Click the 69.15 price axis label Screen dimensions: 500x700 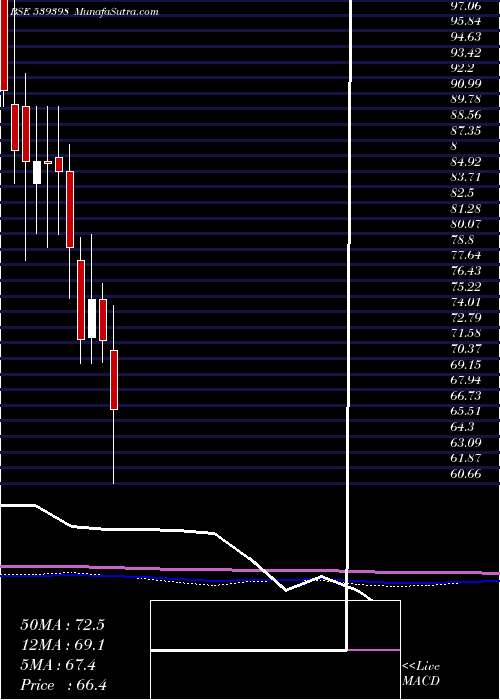coord(466,364)
